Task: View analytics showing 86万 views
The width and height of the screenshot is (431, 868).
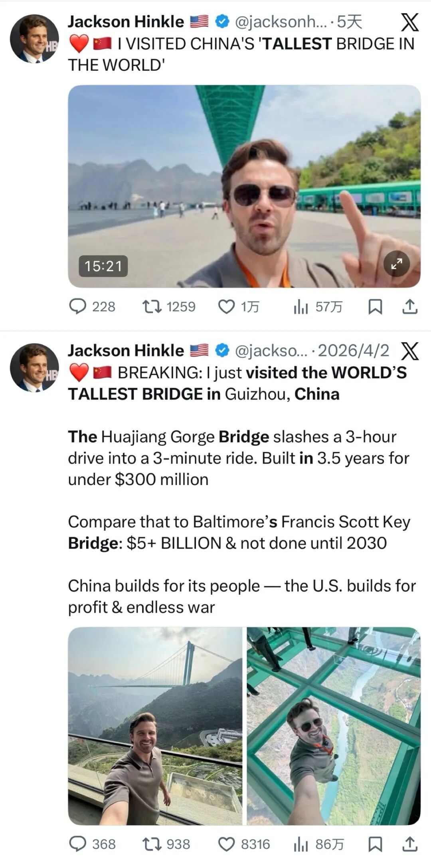Action: coord(301,844)
